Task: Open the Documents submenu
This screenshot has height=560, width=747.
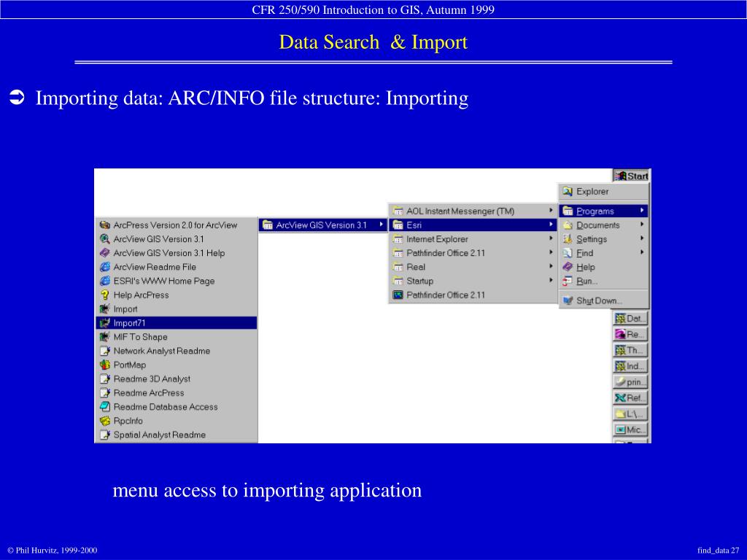Action: (603, 225)
